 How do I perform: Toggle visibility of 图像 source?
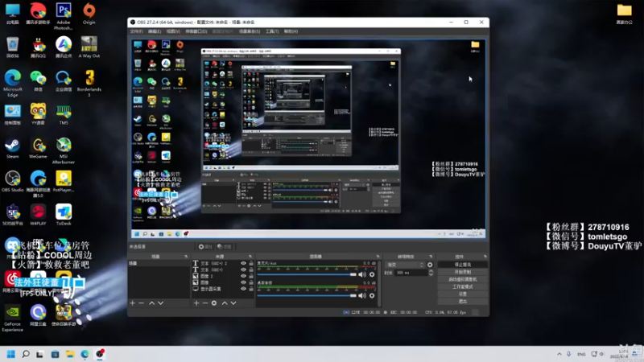click(244, 282)
